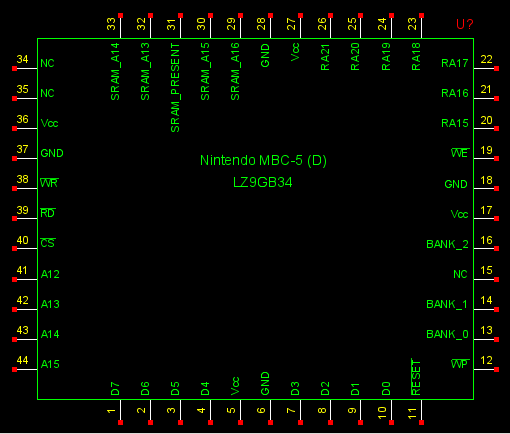Image resolution: width=510 pixels, height=434 pixels.
Task: Select the SRAM_A13 pin label
Action: [x=145, y=72]
